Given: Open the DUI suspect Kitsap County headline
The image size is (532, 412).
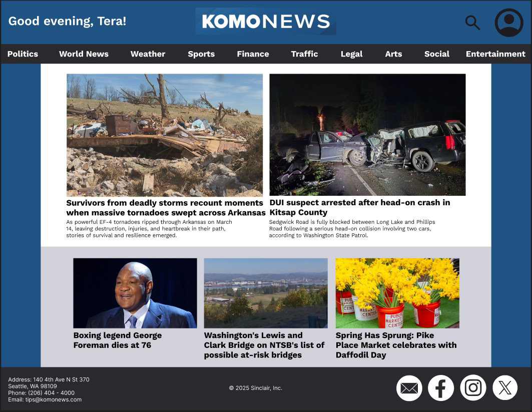Looking at the screenshot, I should (360, 207).
